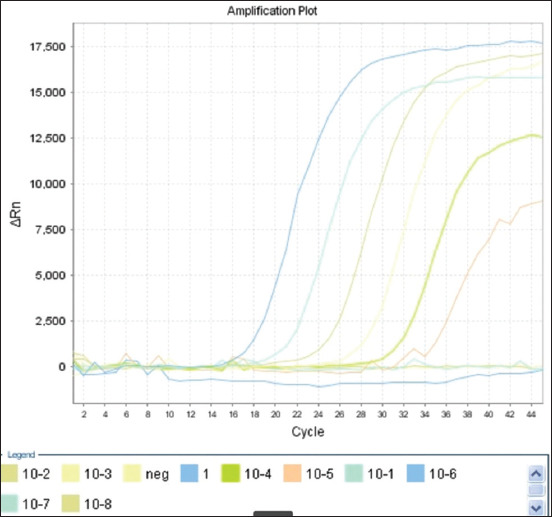The image size is (552, 517).
Task: Click the 2,500 y-axis value
Action: point(50,321)
